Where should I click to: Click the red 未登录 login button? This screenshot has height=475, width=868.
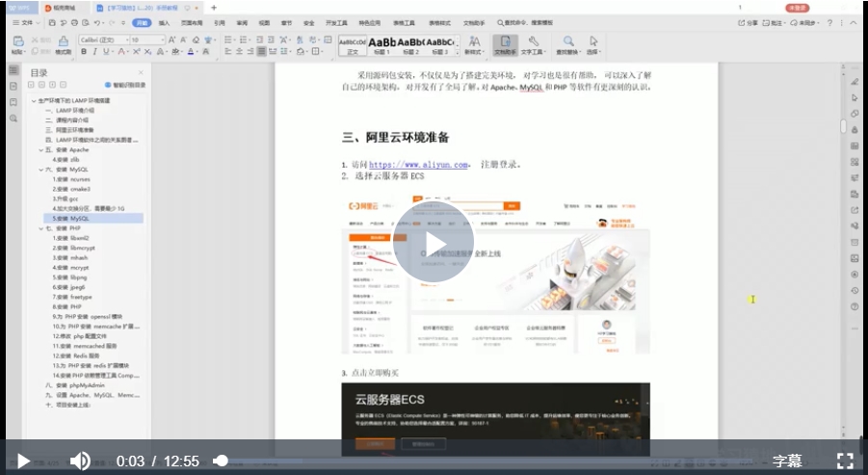pyautogui.click(x=797, y=8)
